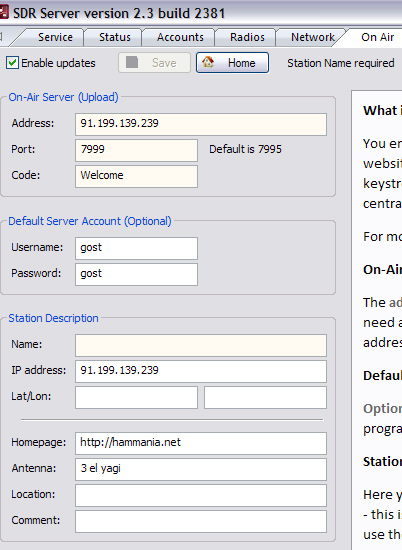
Task: Click the 'Default is 7995' hint text
Action: coord(245,149)
